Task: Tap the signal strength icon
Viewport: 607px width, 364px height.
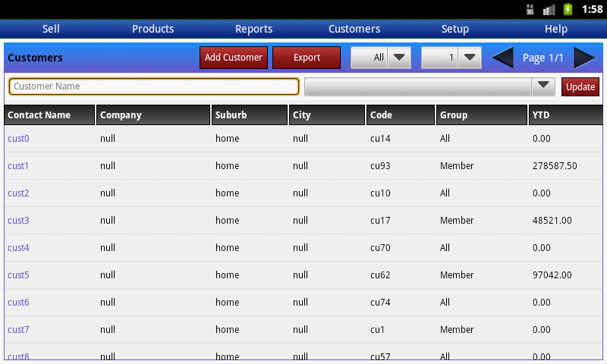Action: click(x=549, y=10)
